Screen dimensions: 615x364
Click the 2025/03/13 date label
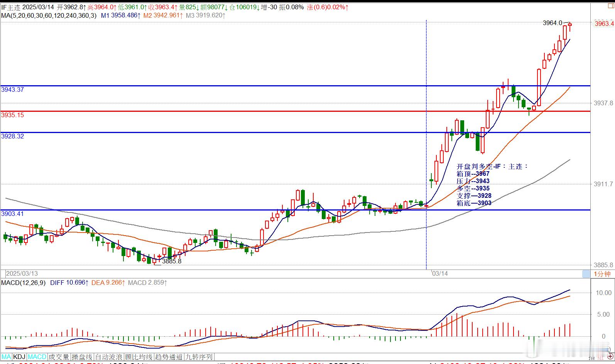pyautogui.click(x=22, y=273)
